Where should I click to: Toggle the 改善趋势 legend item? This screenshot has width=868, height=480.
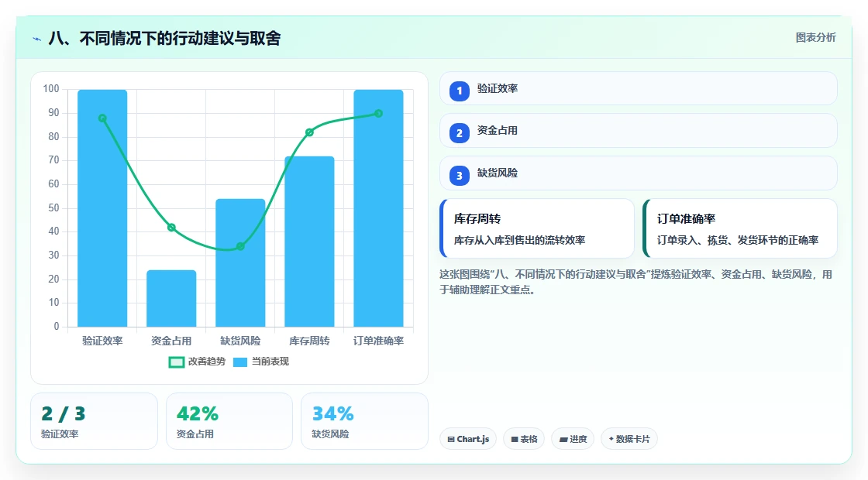[197, 362]
